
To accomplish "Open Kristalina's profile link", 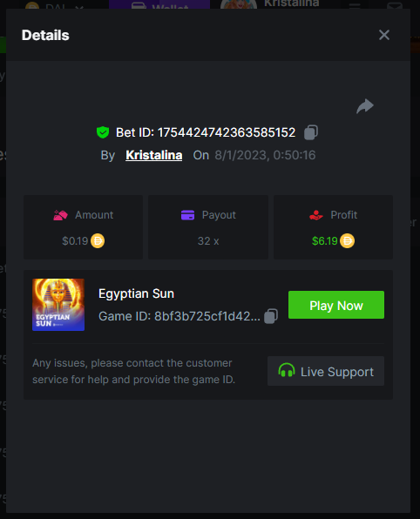I will point(154,155).
